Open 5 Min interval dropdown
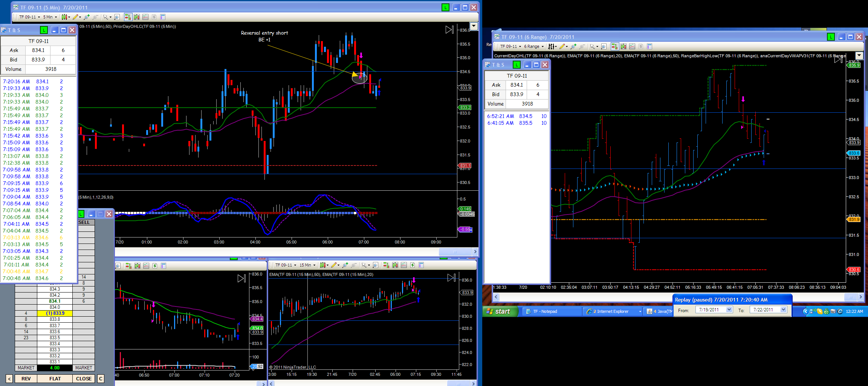 (x=50, y=17)
